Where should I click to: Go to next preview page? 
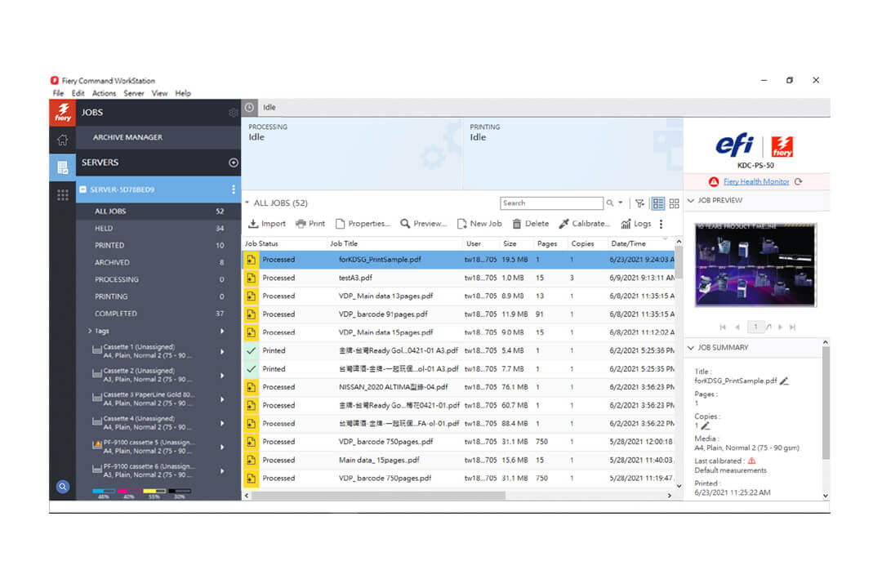pyautogui.click(x=780, y=327)
